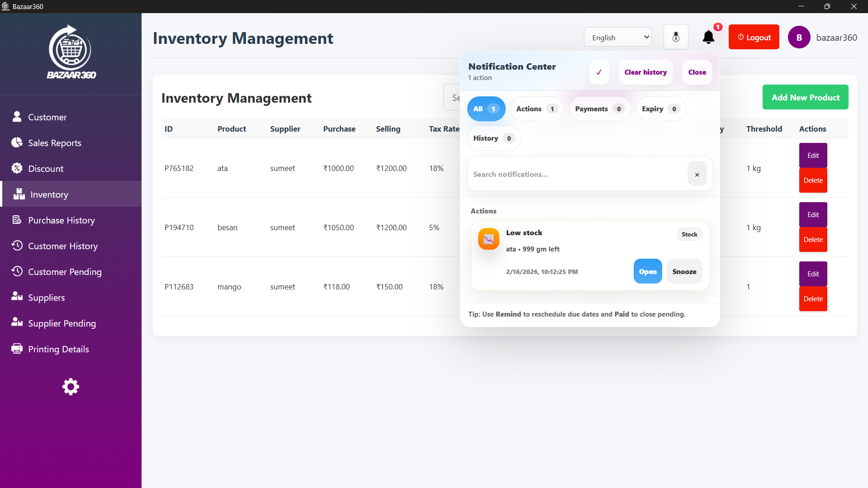Viewport: 868px width, 488px height.
Task: Snooze the Low stock notification
Action: point(684,272)
